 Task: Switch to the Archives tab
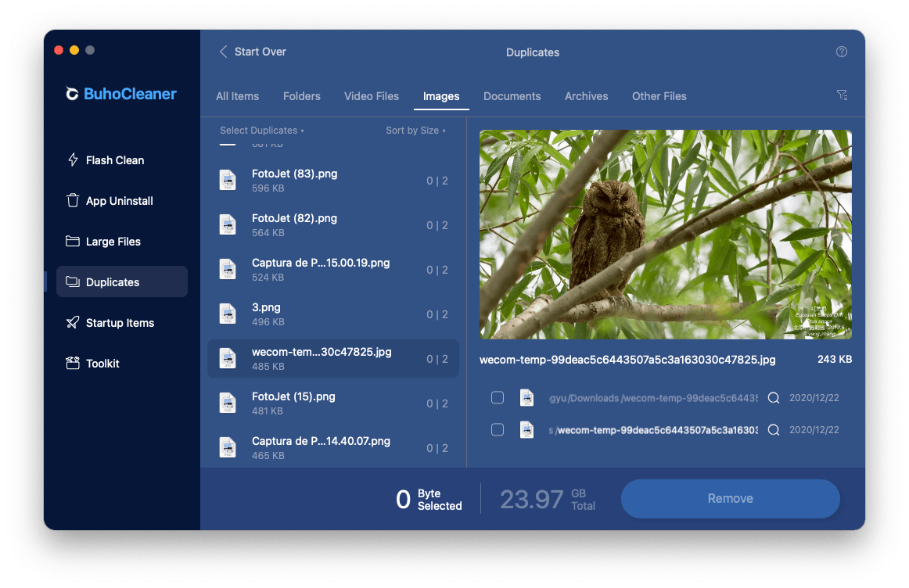pos(586,96)
